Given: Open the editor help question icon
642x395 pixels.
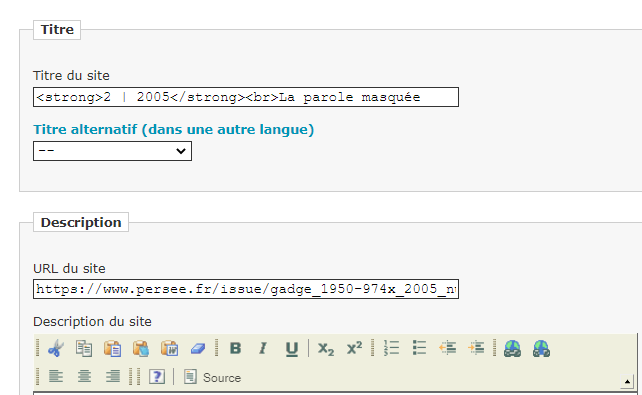Looking at the screenshot, I should 157,376.
